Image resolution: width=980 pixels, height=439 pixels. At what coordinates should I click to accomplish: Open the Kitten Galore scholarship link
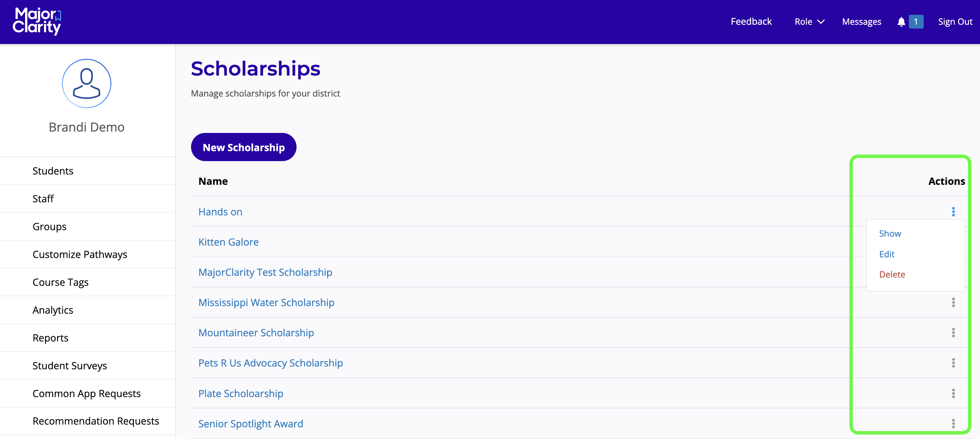point(228,242)
